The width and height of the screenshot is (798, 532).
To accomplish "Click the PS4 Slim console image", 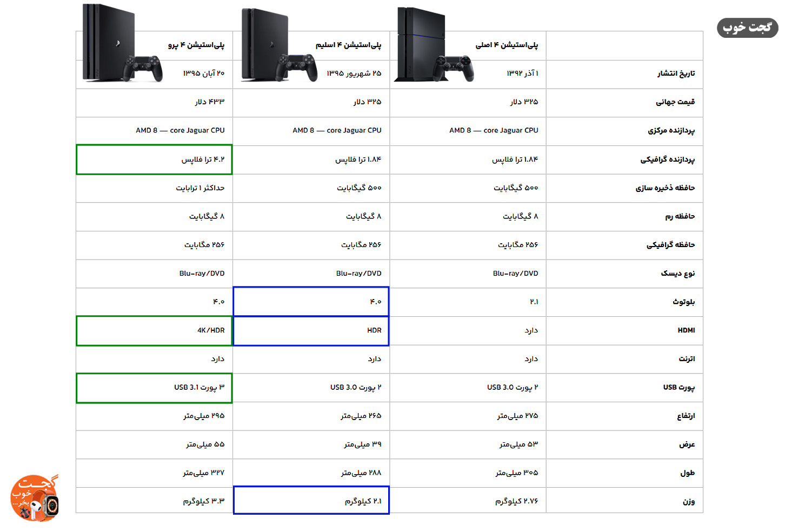I will [279, 45].
